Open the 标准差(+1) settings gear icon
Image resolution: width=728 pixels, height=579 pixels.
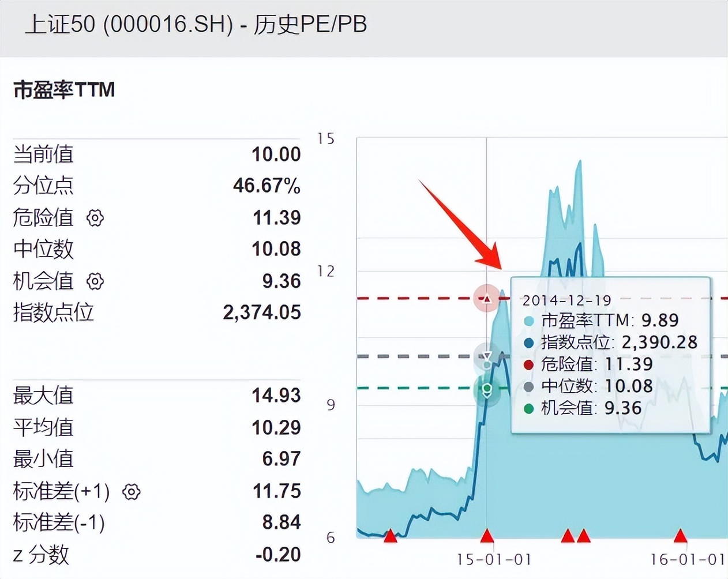131,492
